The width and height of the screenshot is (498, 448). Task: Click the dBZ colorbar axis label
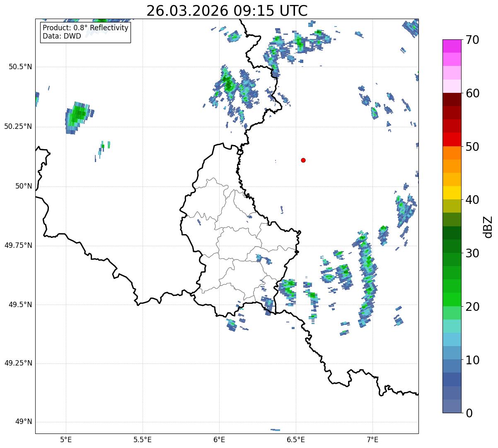488,226
